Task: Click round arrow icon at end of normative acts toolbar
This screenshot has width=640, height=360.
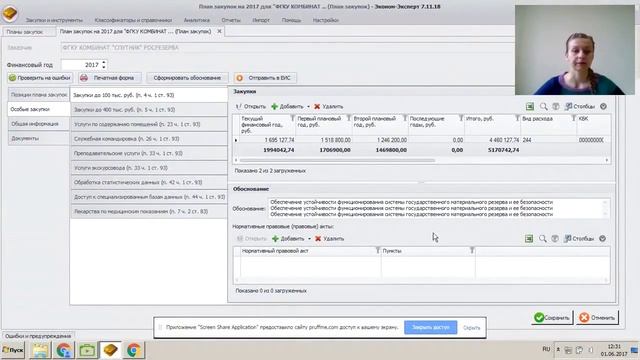Action: [x=602, y=239]
